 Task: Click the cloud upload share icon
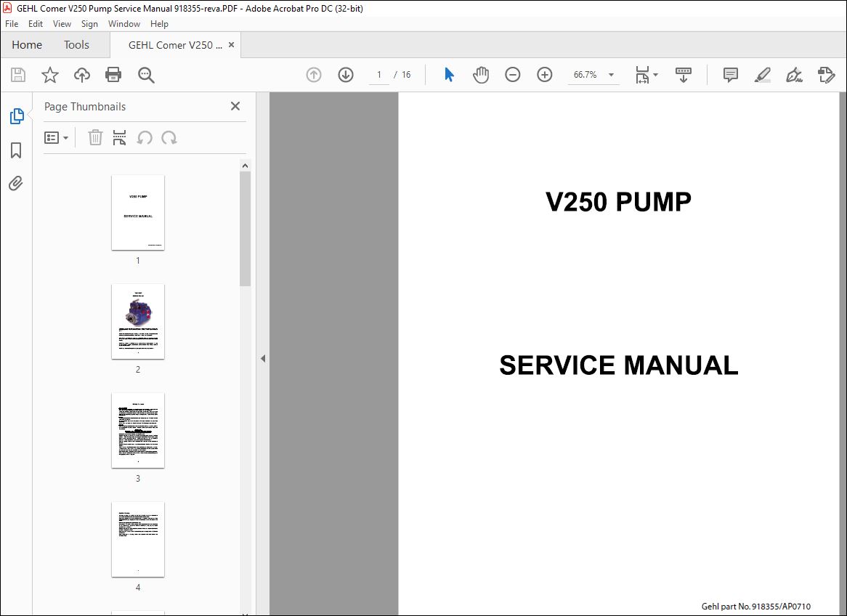81,75
